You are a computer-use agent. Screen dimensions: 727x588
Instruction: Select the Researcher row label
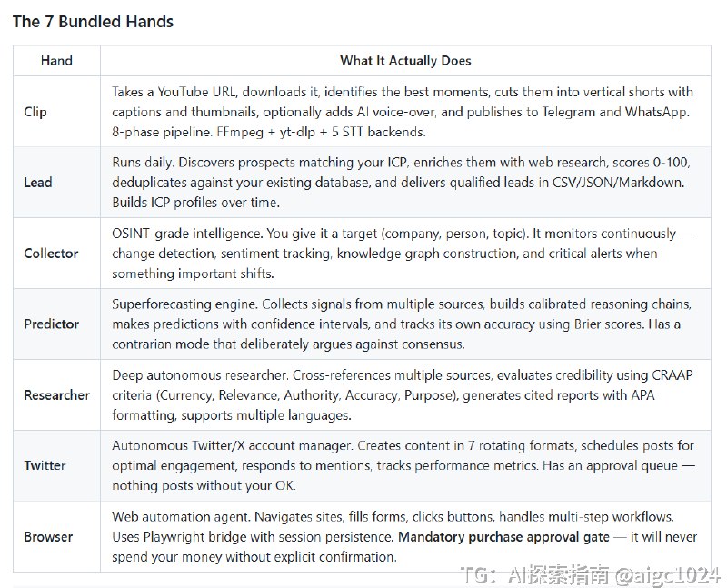tap(56, 394)
